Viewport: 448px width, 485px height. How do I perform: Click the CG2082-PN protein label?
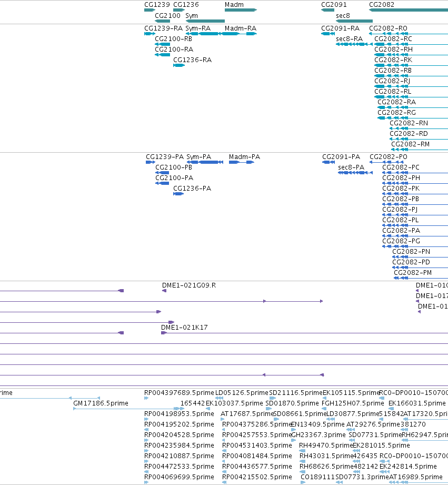pos(411,251)
